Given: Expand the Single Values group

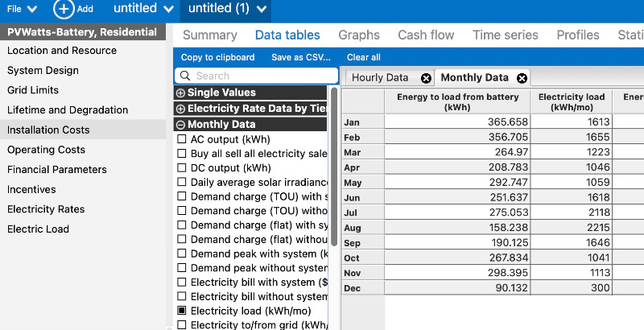Looking at the screenshot, I should coord(180,93).
